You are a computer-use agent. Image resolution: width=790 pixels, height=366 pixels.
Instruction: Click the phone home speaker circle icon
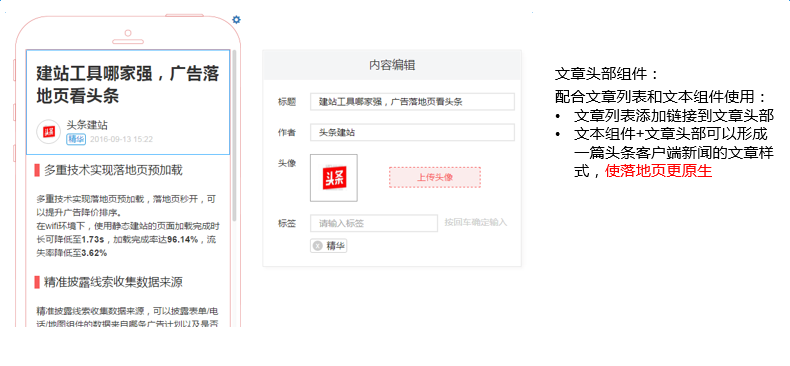click(x=128, y=33)
